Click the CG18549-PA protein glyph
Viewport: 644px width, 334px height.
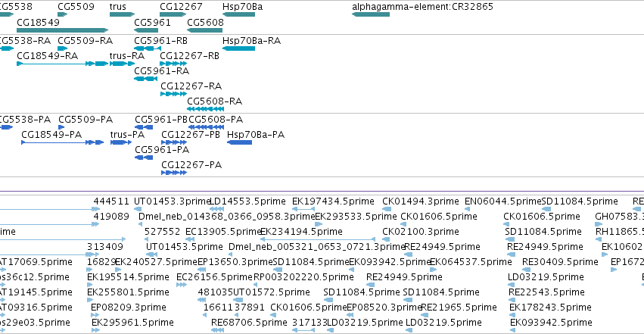[x=62, y=142]
